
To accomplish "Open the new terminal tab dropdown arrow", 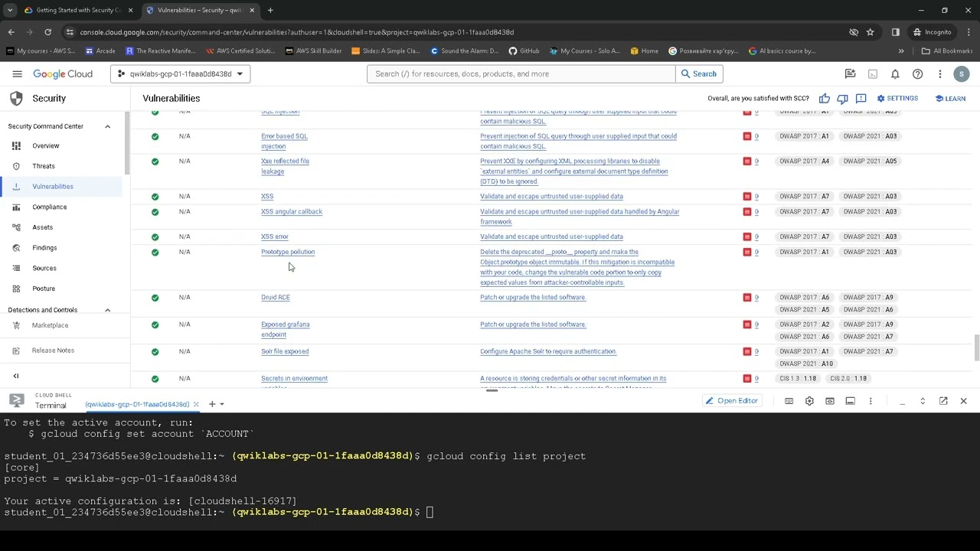I will 222,404.
